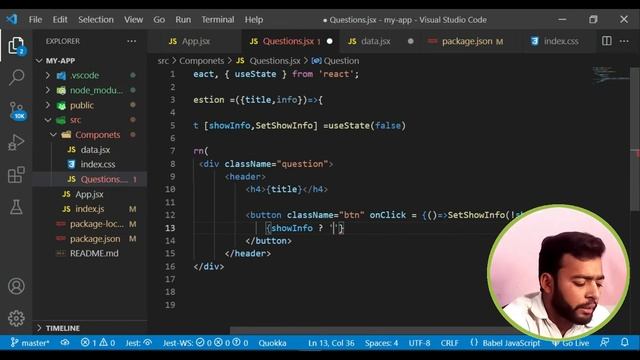Open the File menu
The height and width of the screenshot is (360, 640).
coord(35,20)
